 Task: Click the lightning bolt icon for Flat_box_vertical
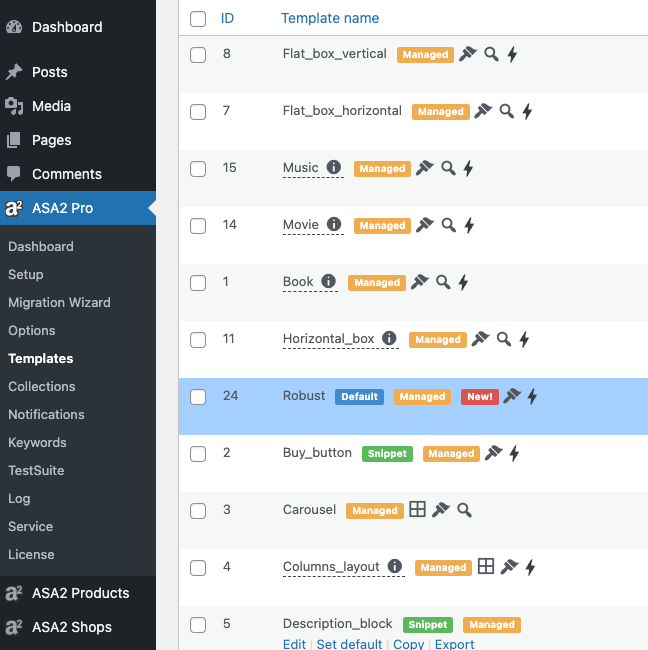tap(512, 54)
